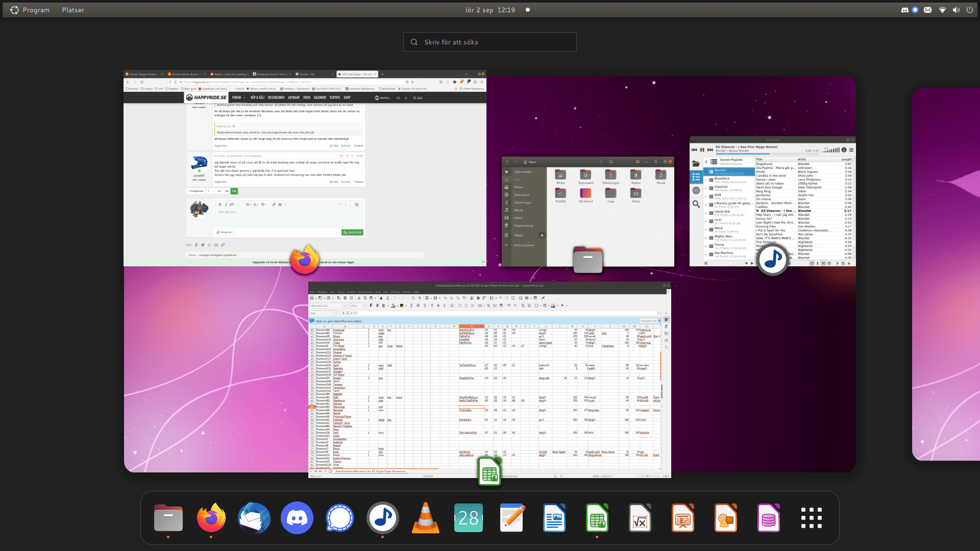
Task: Open Firefox from the dock
Action: (x=211, y=518)
